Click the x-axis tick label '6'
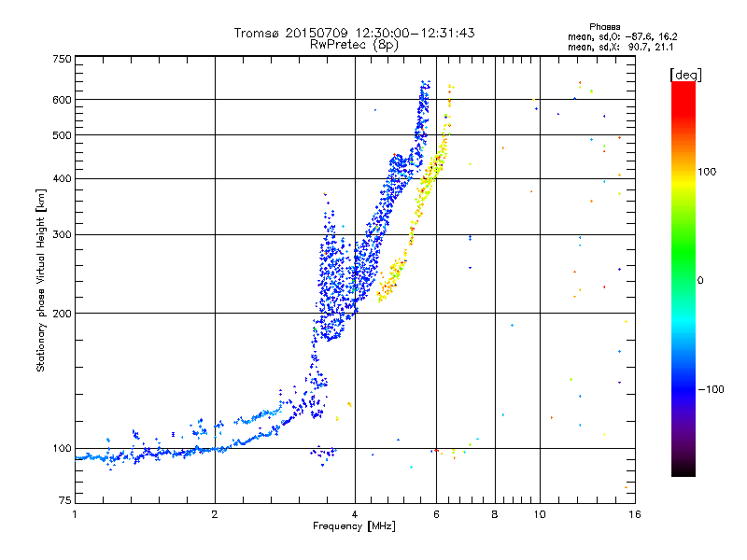Screen dimensions: 747x560 pos(436,514)
